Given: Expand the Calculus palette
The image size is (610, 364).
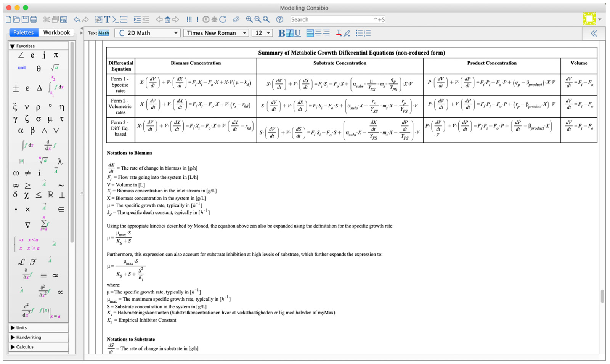Looking at the screenshot, I should point(25,347).
